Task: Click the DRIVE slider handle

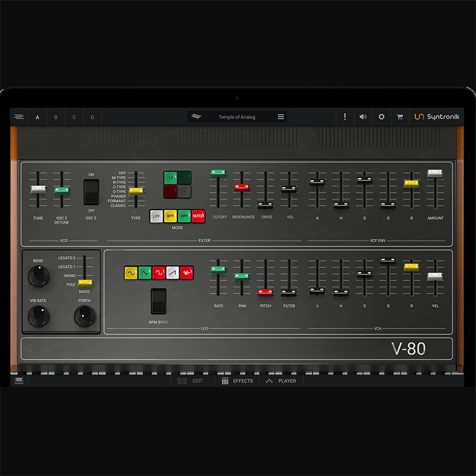Action: pyautogui.click(x=265, y=205)
